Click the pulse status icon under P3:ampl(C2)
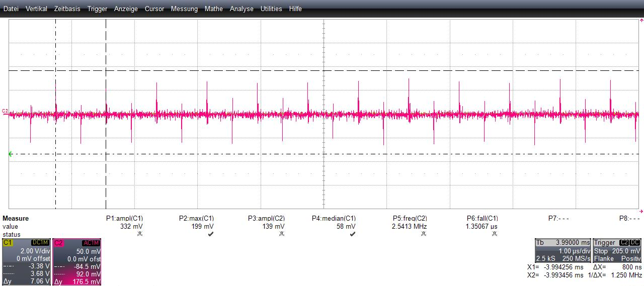Screen dimensions: 644x286 (x=281, y=234)
